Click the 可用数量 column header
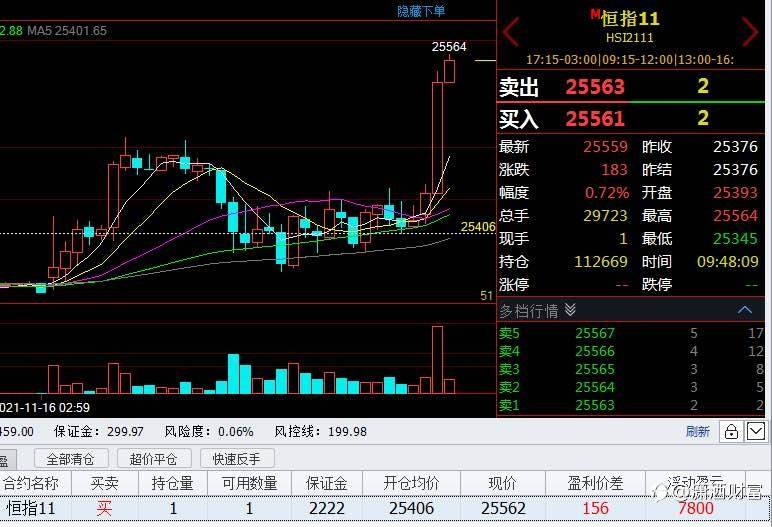 pos(250,483)
